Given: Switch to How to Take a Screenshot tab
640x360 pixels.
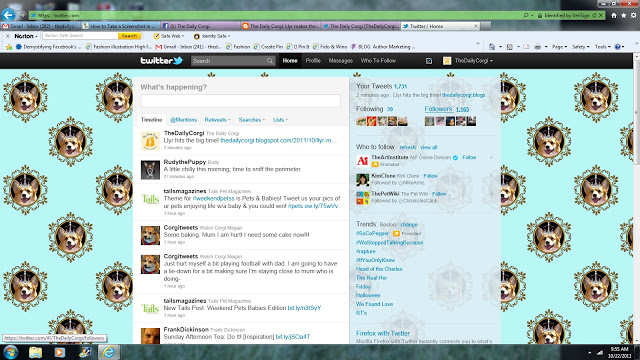Looking at the screenshot, I should tap(120, 26).
